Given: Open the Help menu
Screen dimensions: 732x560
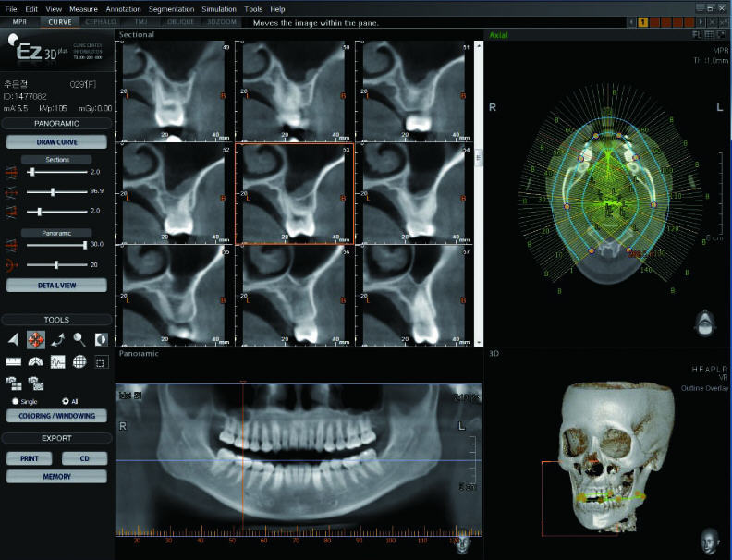Looking at the screenshot, I should tap(277, 9).
